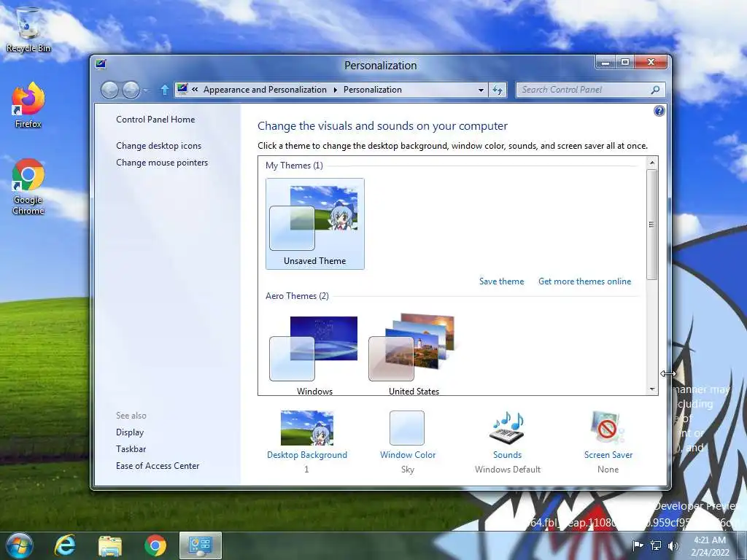Click the Save theme link

pyautogui.click(x=501, y=281)
